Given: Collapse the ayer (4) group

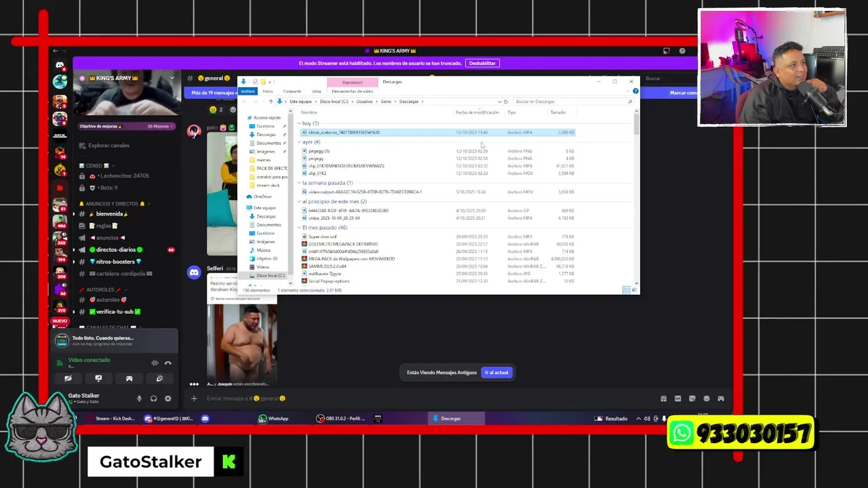Looking at the screenshot, I should pos(299,142).
